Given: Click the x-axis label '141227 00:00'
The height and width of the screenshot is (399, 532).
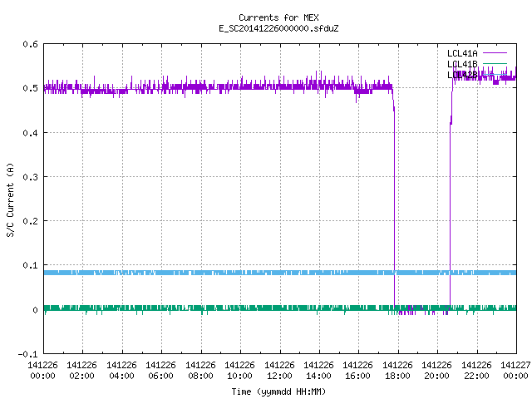Looking at the screenshot, I should pyautogui.click(x=515, y=370).
